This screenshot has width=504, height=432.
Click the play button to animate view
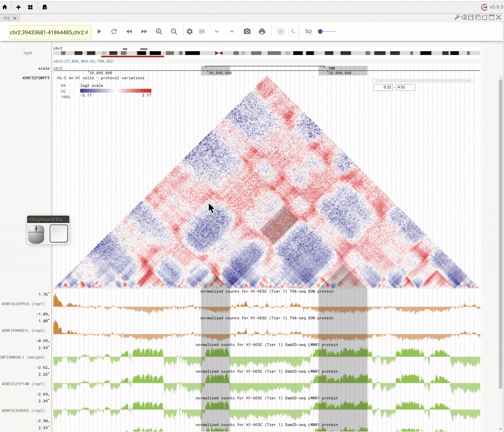click(99, 31)
